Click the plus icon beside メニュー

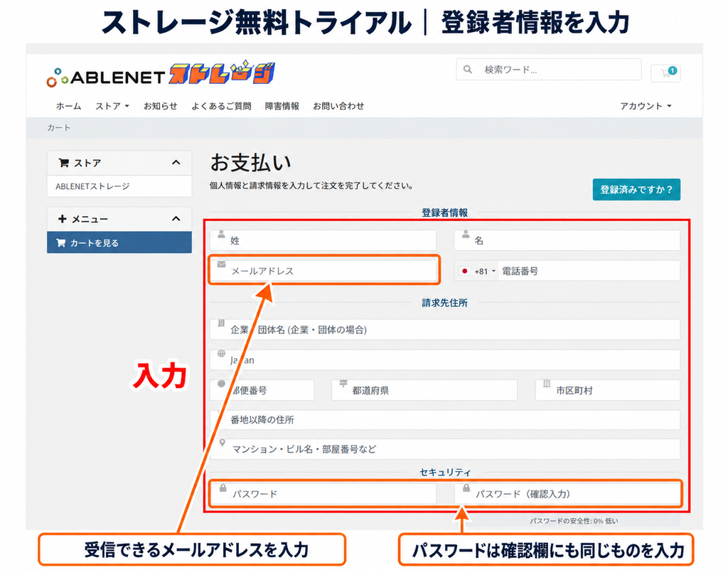[63, 219]
